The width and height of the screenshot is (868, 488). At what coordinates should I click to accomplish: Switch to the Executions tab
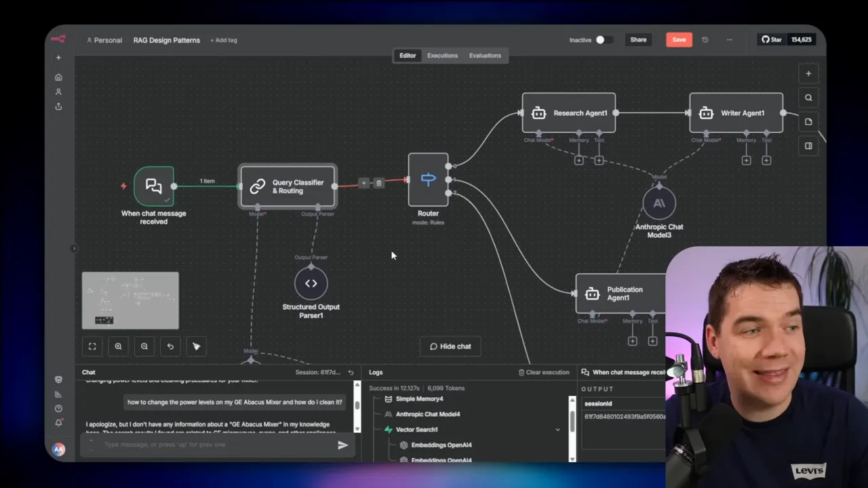tap(442, 55)
